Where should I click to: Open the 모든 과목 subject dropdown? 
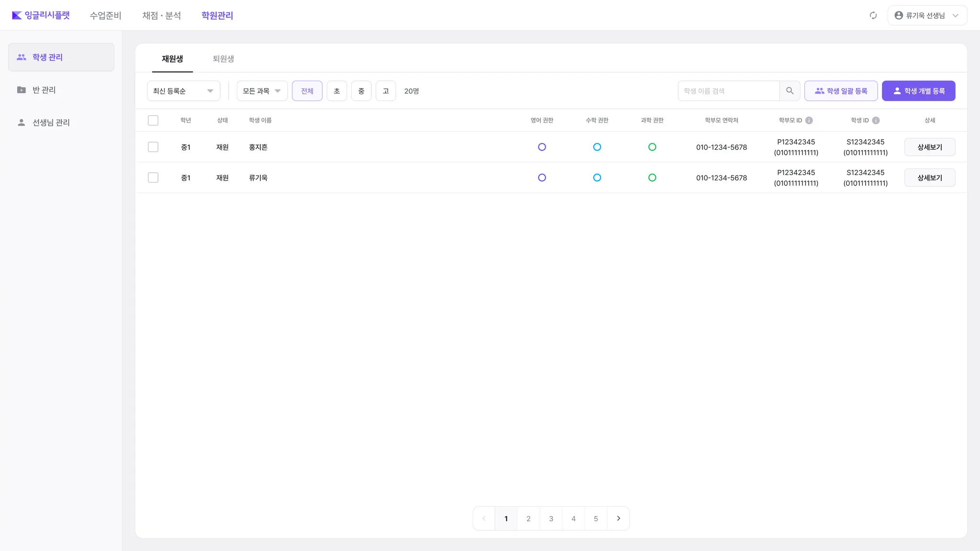click(x=262, y=91)
